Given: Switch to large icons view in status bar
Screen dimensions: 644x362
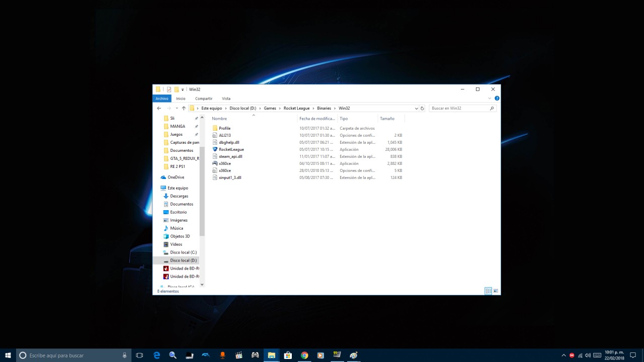Looking at the screenshot, I should click(496, 291).
